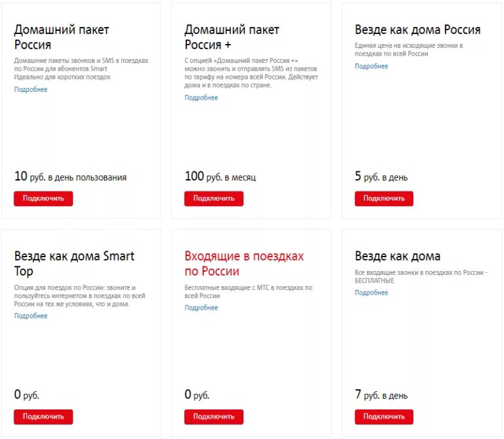Open Подробнее for Домашний пакет Россия
Image resolution: width=504 pixels, height=439 pixels.
(x=31, y=89)
